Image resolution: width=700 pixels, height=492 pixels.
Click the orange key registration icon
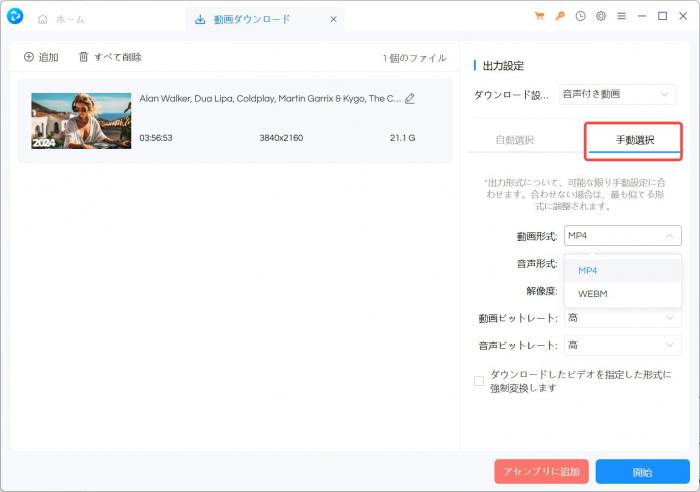[x=560, y=17]
